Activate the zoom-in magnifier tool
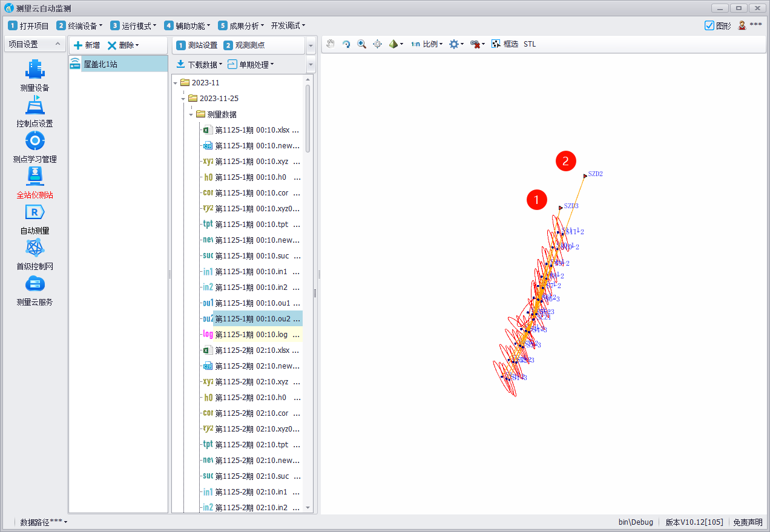 [361, 44]
